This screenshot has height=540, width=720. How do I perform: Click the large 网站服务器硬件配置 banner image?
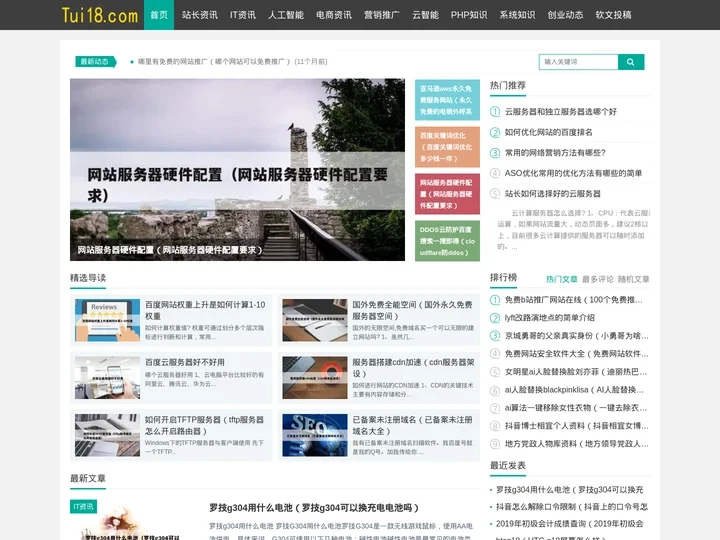coord(237,169)
